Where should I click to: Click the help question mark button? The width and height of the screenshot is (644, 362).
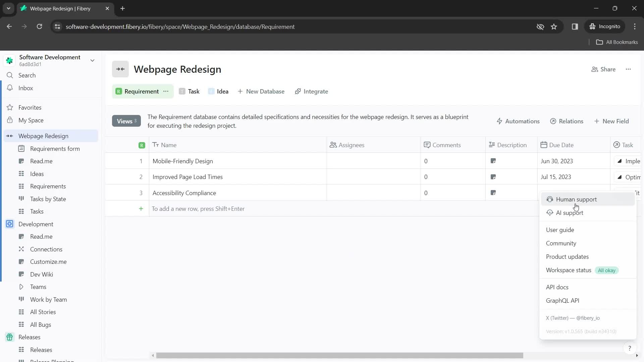pyautogui.click(x=630, y=349)
